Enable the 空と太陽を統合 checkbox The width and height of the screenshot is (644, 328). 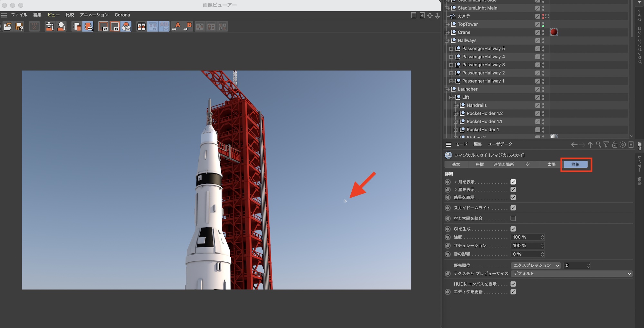513,218
